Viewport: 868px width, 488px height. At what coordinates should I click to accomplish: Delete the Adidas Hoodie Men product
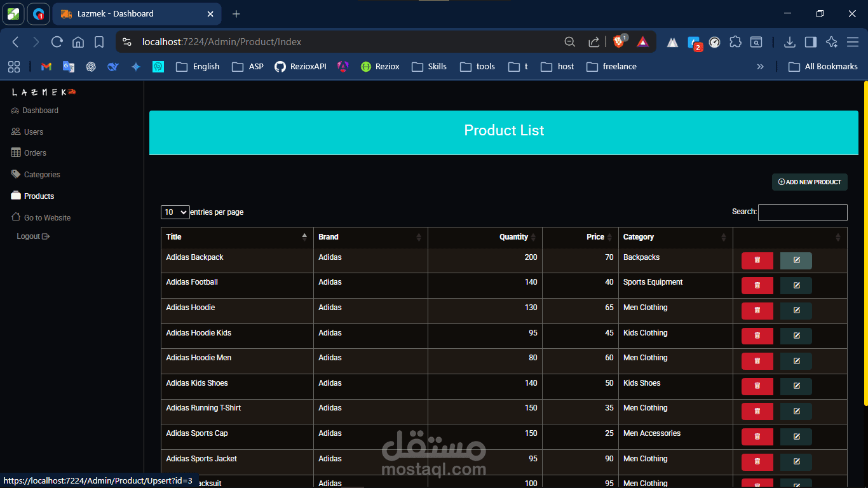pyautogui.click(x=757, y=361)
